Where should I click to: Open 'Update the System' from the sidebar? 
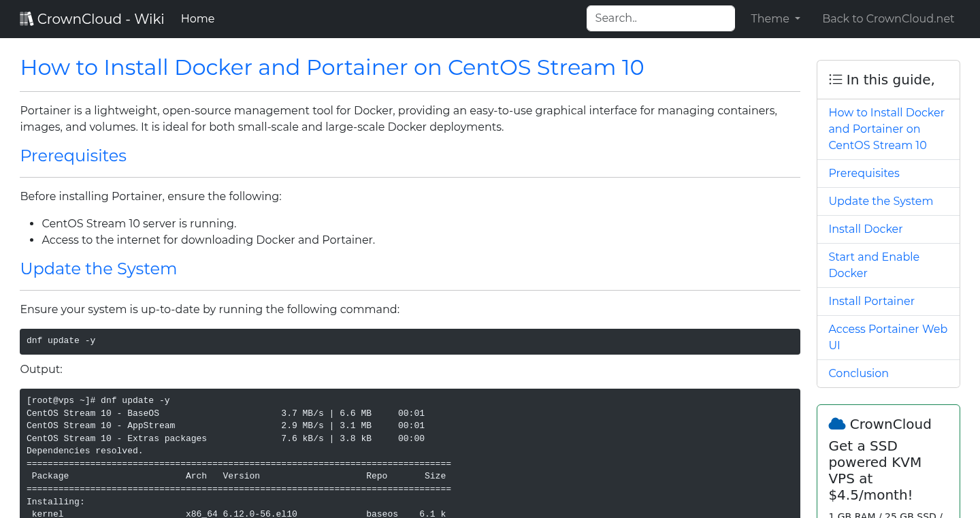(x=881, y=201)
